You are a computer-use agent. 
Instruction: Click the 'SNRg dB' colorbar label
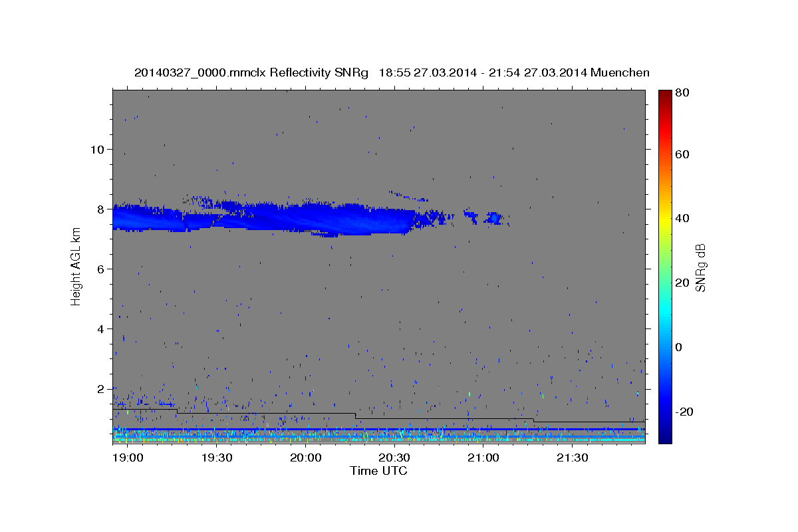[700, 267]
